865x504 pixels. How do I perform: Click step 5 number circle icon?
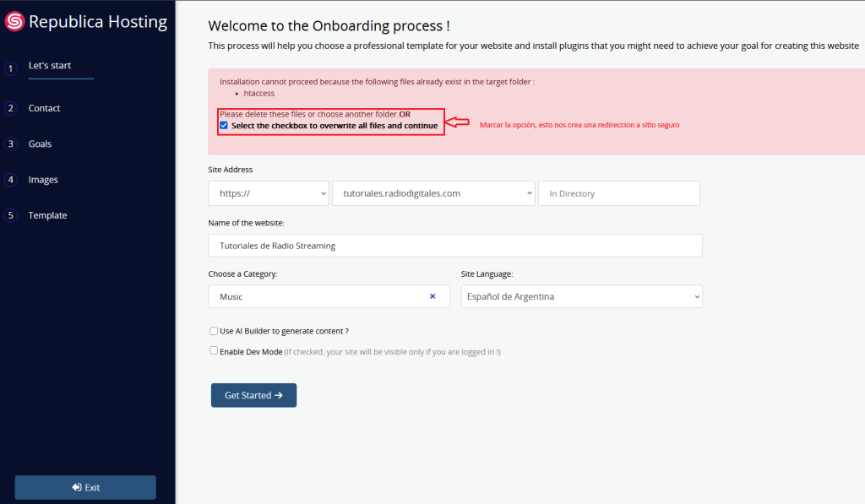pyautogui.click(x=11, y=215)
